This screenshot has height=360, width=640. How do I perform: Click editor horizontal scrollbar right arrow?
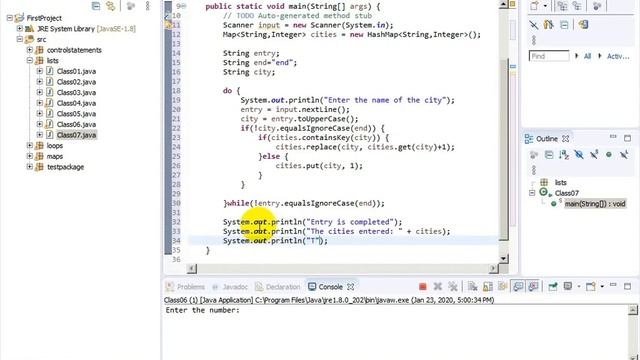point(493,268)
